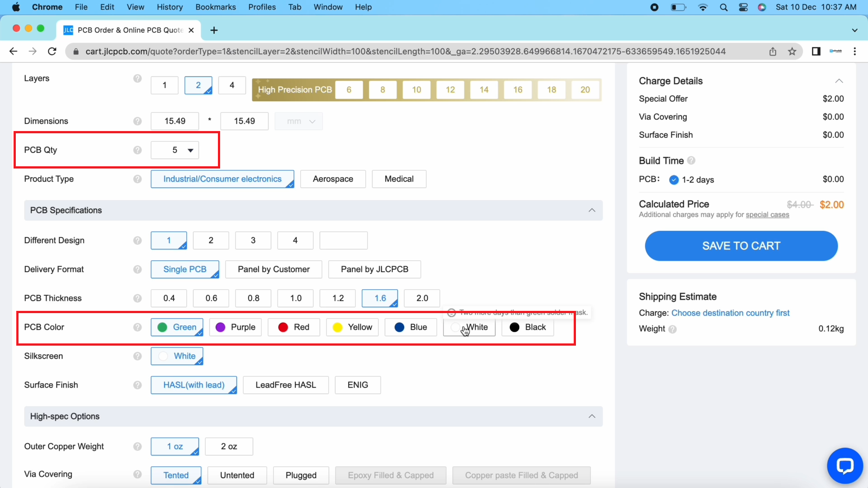This screenshot has height=488, width=868.
Task: Click the Outer Copper Weight help icon
Action: [x=137, y=446]
